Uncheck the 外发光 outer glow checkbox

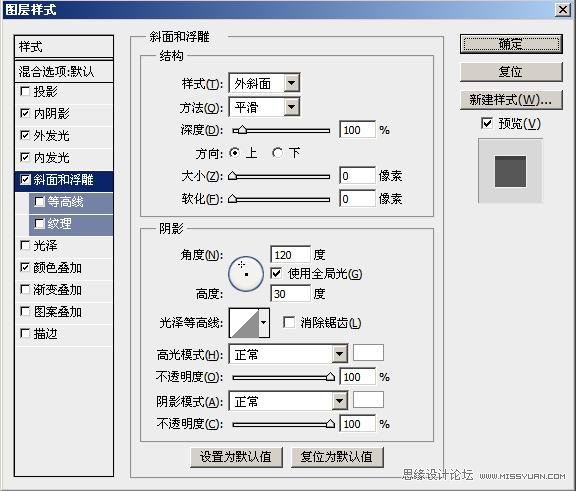click(x=25, y=135)
